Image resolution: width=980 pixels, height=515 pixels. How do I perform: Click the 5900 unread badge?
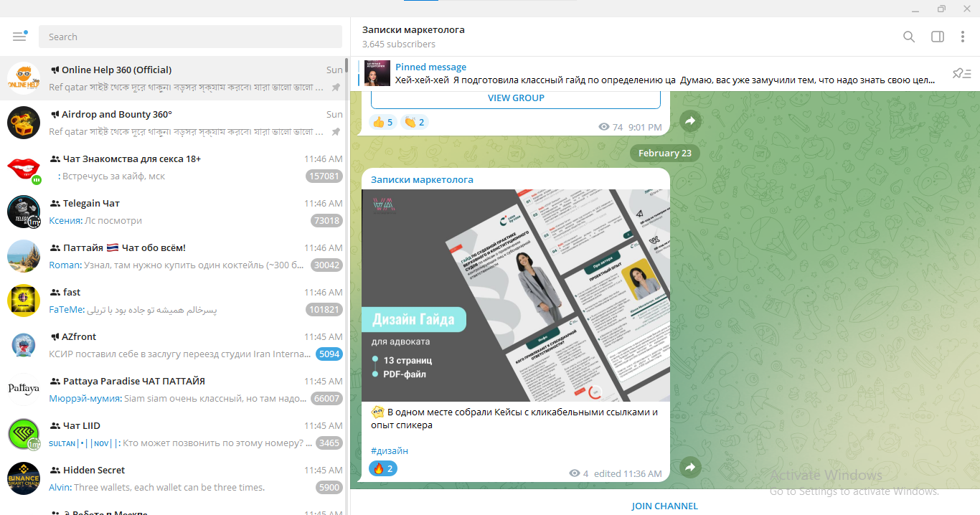click(x=329, y=488)
